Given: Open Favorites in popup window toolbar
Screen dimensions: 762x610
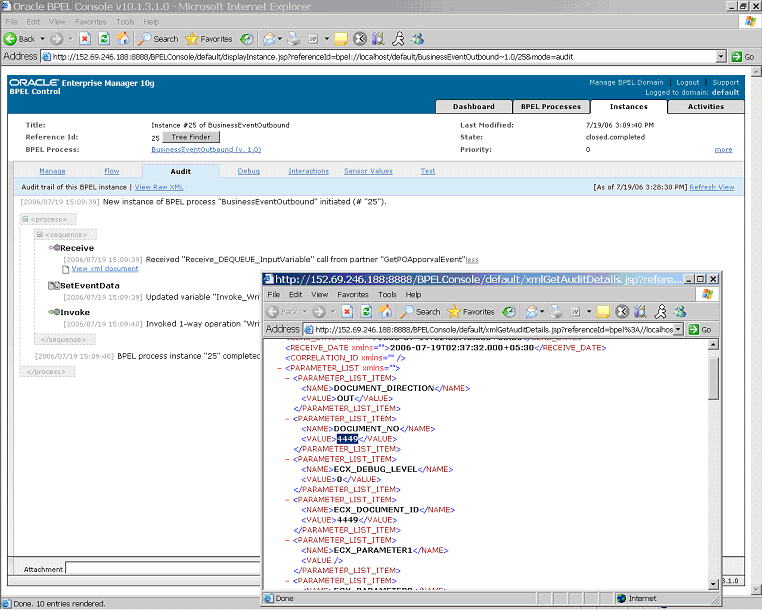Looking at the screenshot, I should tap(471, 312).
